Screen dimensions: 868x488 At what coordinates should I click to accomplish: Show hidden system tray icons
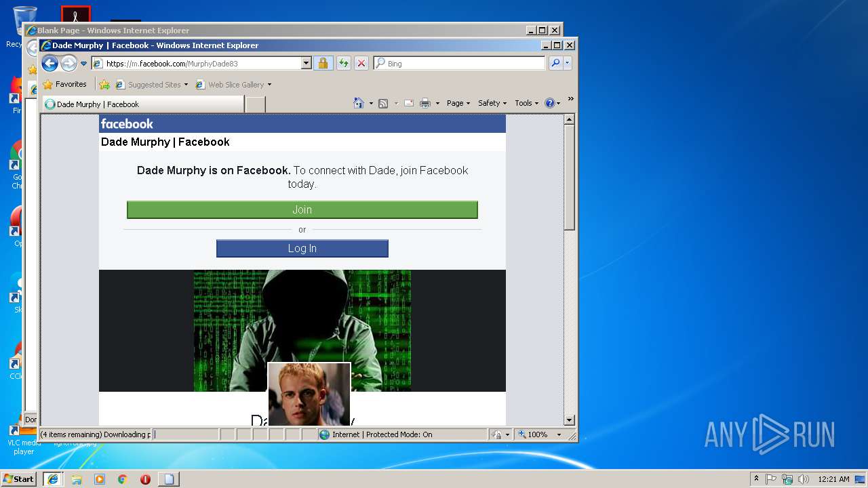click(x=757, y=479)
